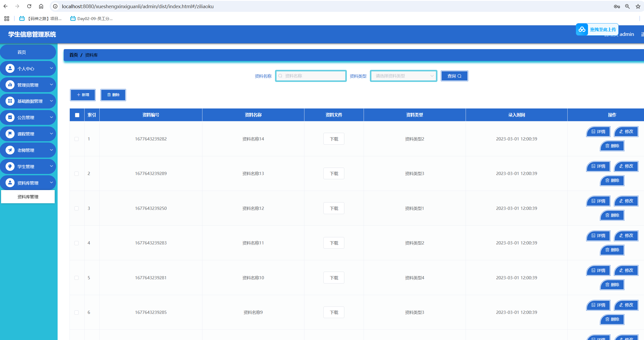Collapse the 资料库管理 parent menu chevron

pyautogui.click(x=51, y=183)
